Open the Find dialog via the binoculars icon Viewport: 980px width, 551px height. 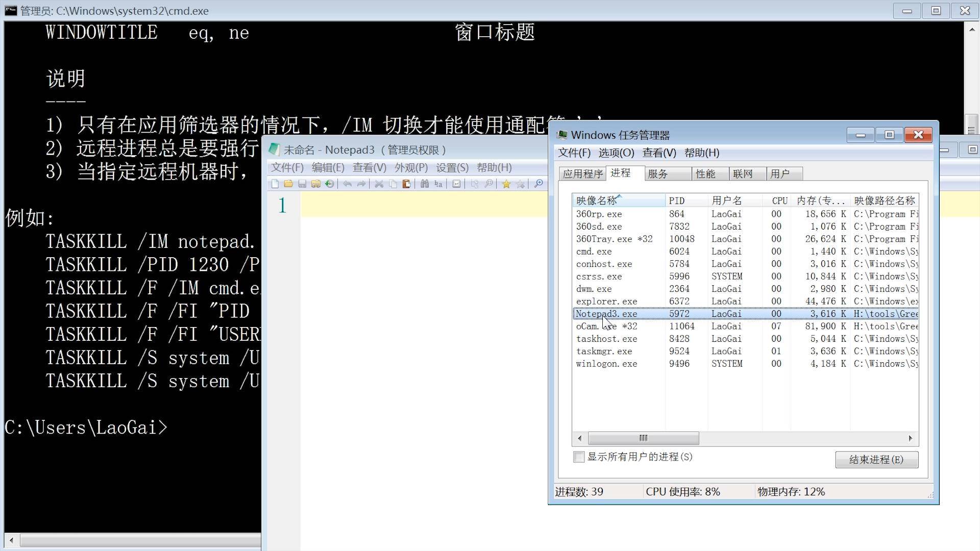(426, 184)
